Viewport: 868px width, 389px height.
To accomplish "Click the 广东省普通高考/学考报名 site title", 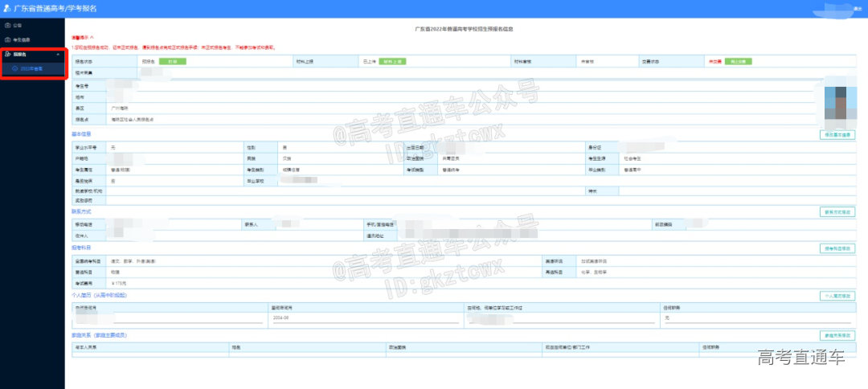I will [x=55, y=8].
